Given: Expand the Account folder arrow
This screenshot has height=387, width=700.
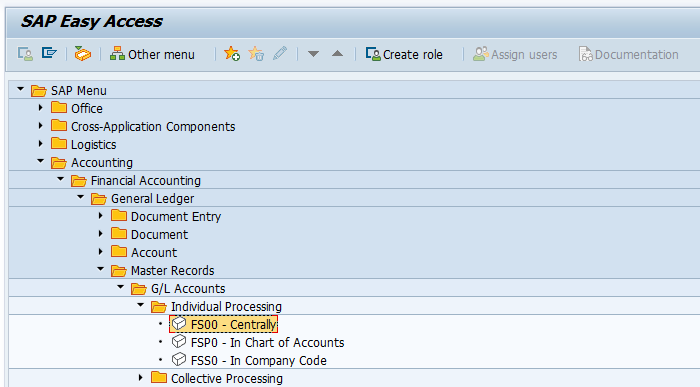Looking at the screenshot, I should pyautogui.click(x=101, y=251).
